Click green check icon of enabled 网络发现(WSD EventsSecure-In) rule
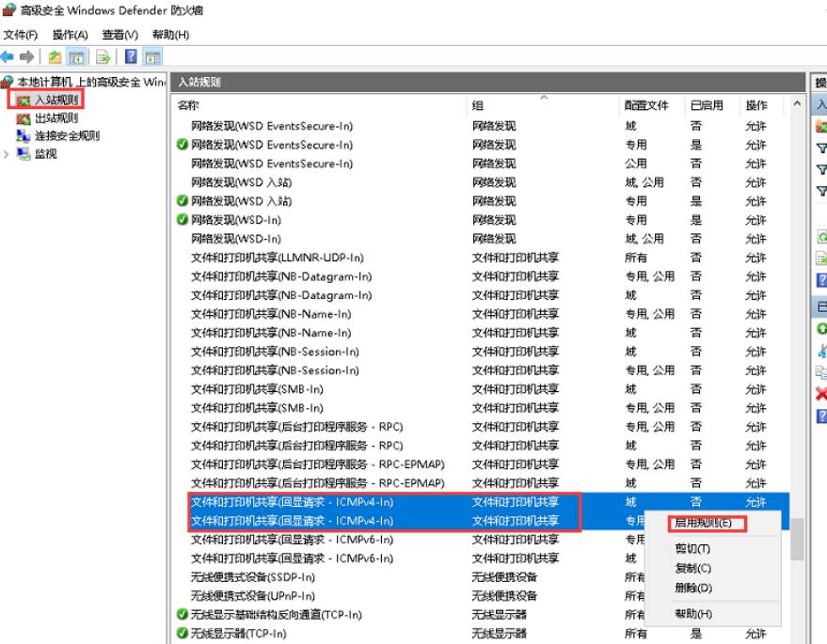 point(182,145)
